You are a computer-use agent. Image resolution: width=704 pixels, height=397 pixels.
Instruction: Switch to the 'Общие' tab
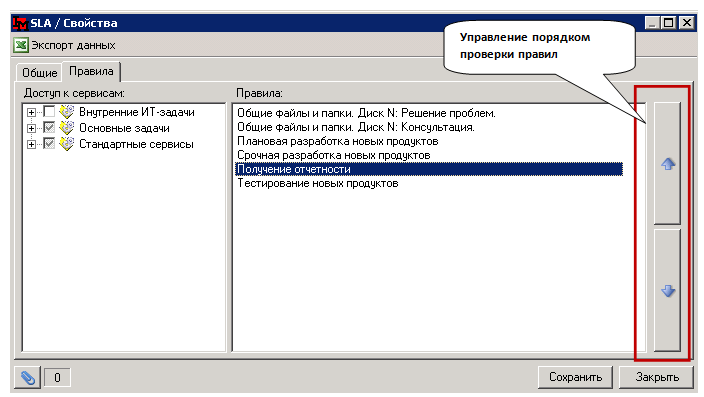(40, 73)
